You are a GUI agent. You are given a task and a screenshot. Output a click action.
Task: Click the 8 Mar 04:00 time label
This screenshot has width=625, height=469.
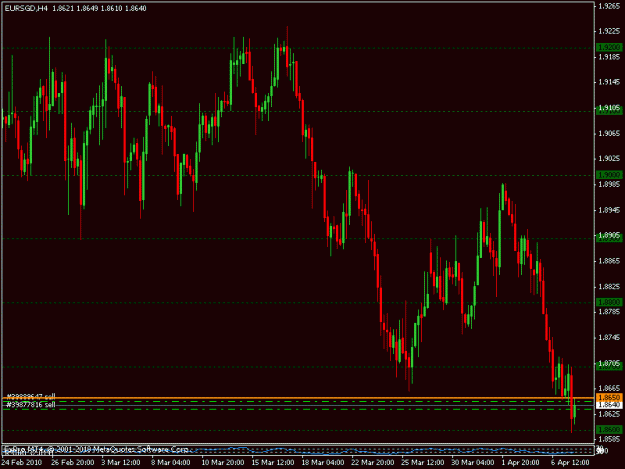coord(170,462)
